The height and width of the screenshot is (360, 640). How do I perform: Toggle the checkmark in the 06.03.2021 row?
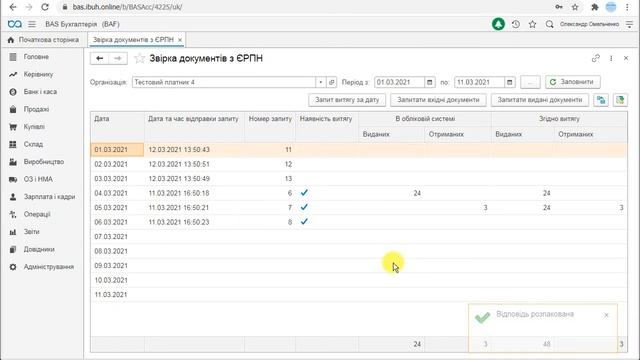pos(304,222)
